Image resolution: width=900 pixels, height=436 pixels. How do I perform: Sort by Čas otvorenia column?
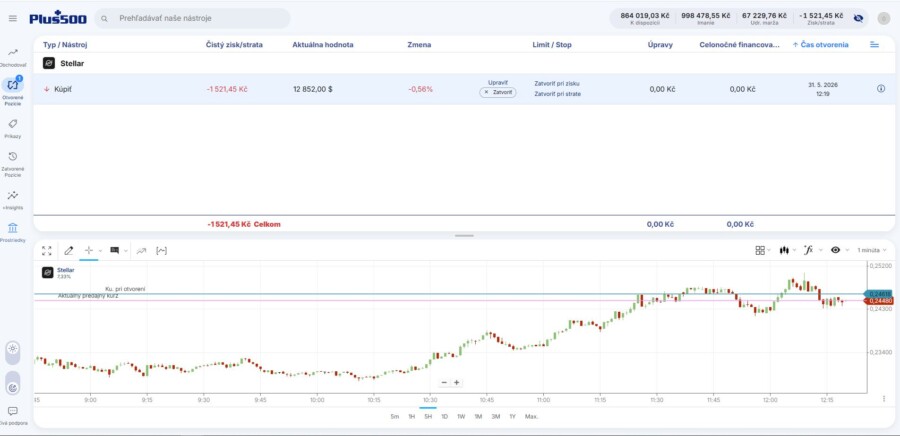[820, 45]
